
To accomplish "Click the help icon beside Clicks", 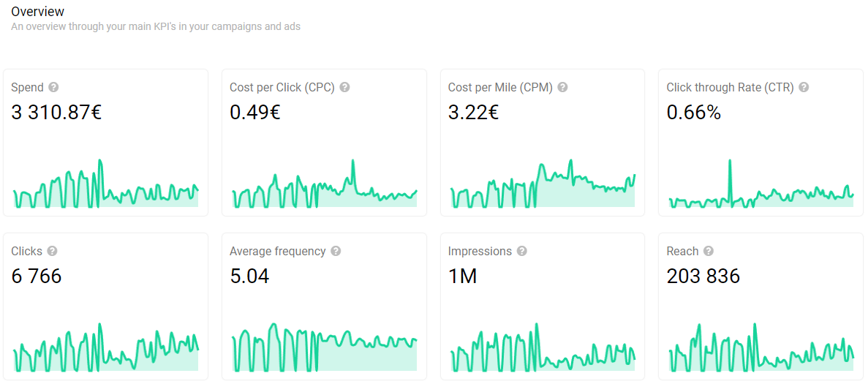I will (x=52, y=251).
